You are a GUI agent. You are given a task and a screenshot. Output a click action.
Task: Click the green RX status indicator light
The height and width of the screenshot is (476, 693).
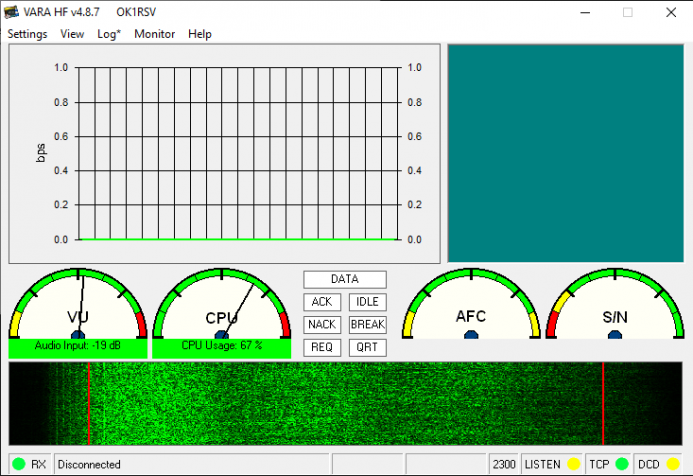(x=19, y=464)
